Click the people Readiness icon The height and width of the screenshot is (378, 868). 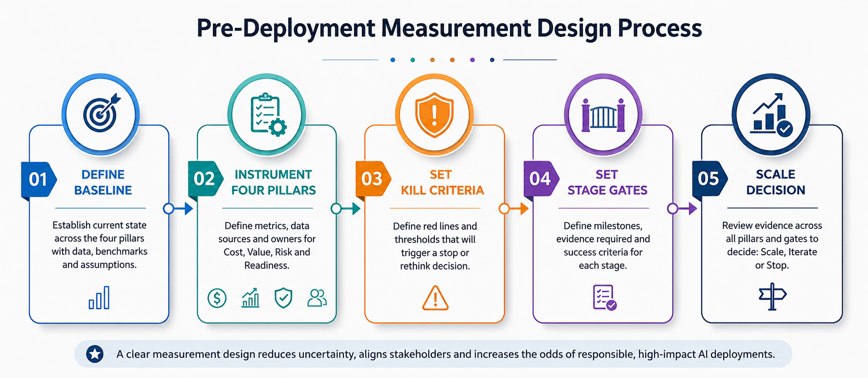click(x=317, y=298)
